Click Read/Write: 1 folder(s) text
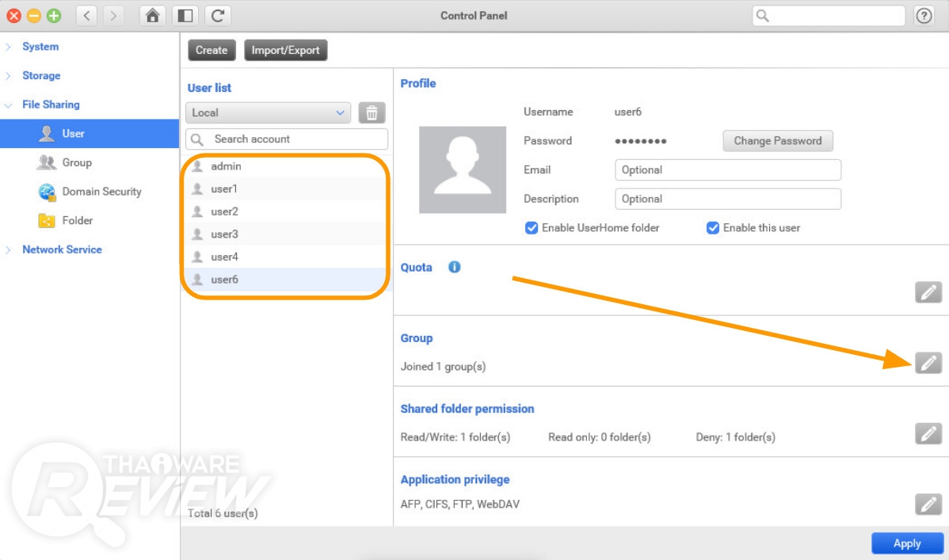The height and width of the screenshot is (560, 949). (455, 437)
